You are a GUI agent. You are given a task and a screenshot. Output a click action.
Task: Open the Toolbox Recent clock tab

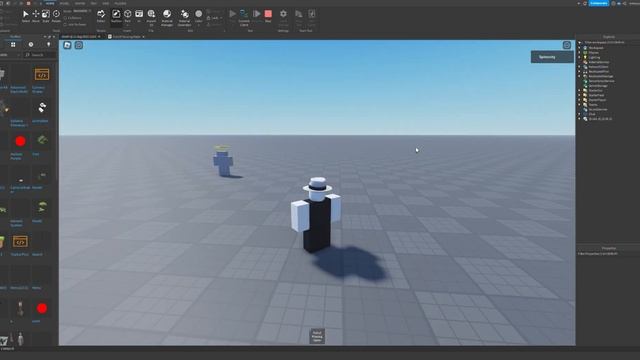[x=31, y=44]
